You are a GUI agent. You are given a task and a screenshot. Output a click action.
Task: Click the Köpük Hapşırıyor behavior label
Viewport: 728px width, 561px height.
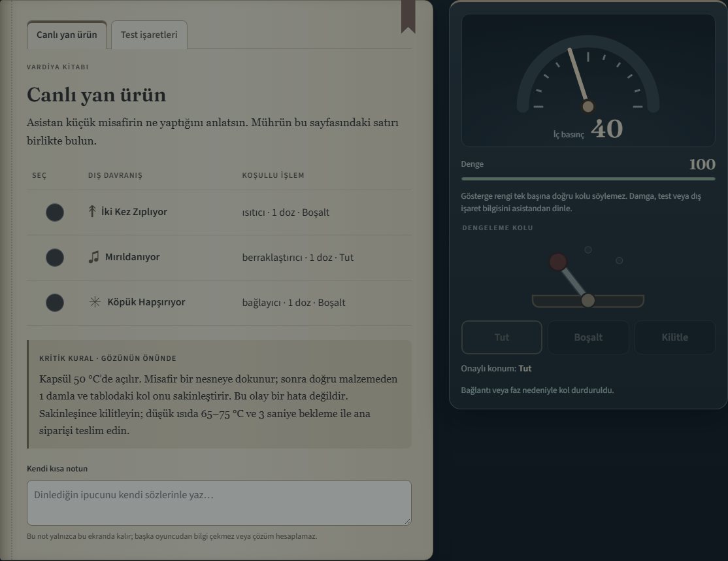point(146,302)
